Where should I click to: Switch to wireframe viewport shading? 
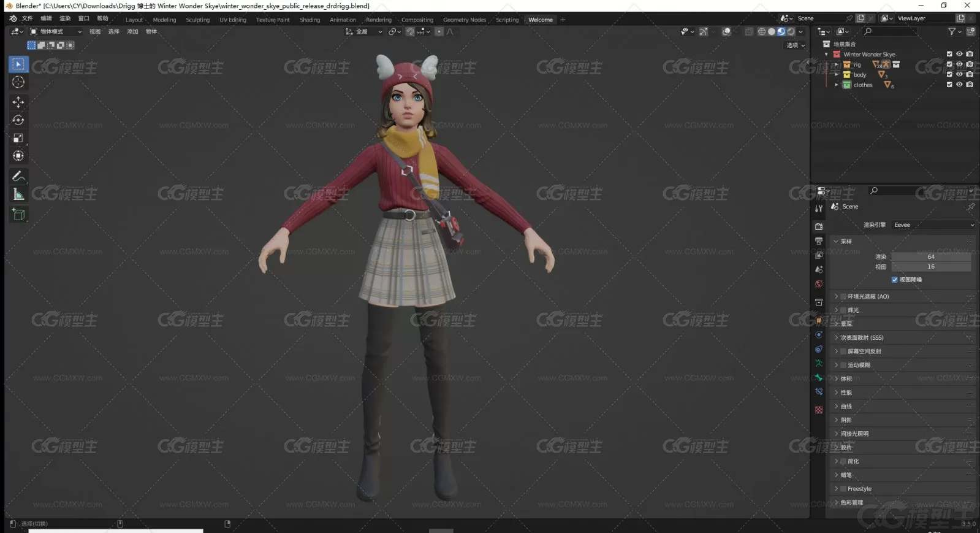tap(762, 32)
